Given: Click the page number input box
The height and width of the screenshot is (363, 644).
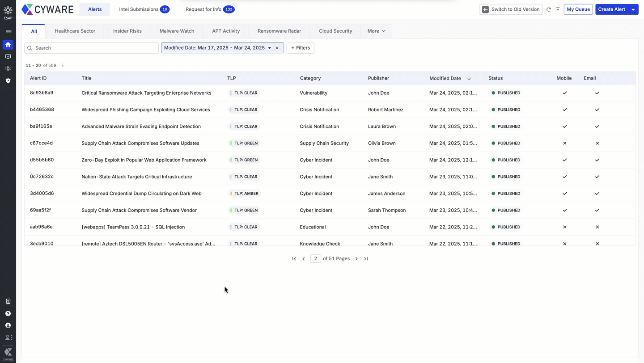Looking at the screenshot, I should pos(315,259).
